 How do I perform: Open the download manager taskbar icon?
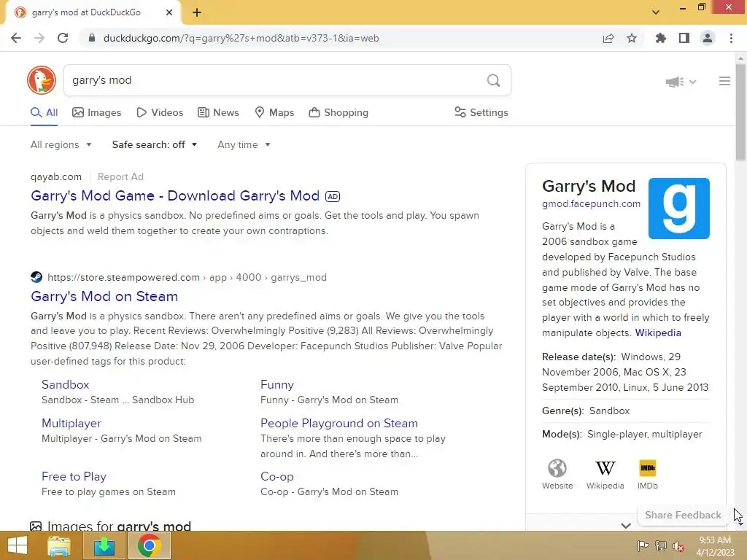click(x=104, y=546)
